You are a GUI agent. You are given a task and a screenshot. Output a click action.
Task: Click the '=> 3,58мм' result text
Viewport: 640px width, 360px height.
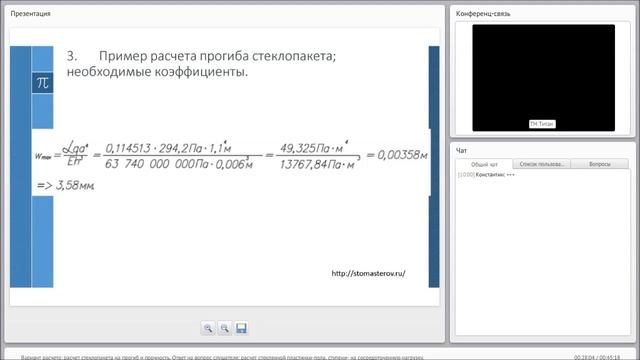(66, 185)
